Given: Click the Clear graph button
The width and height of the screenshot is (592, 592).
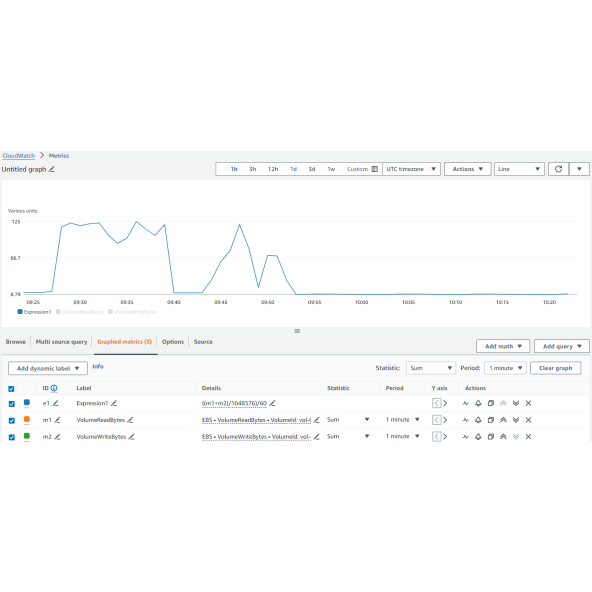Looking at the screenshot, I should (x=555, y=368).
